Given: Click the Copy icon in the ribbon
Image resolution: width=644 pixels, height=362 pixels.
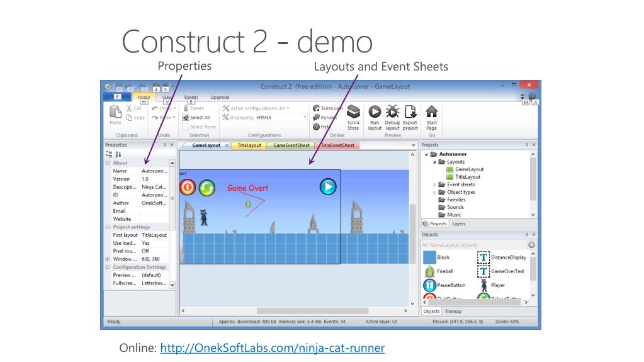Looking at the screenshot, I should pyautogui.click(x=130, y=118).
